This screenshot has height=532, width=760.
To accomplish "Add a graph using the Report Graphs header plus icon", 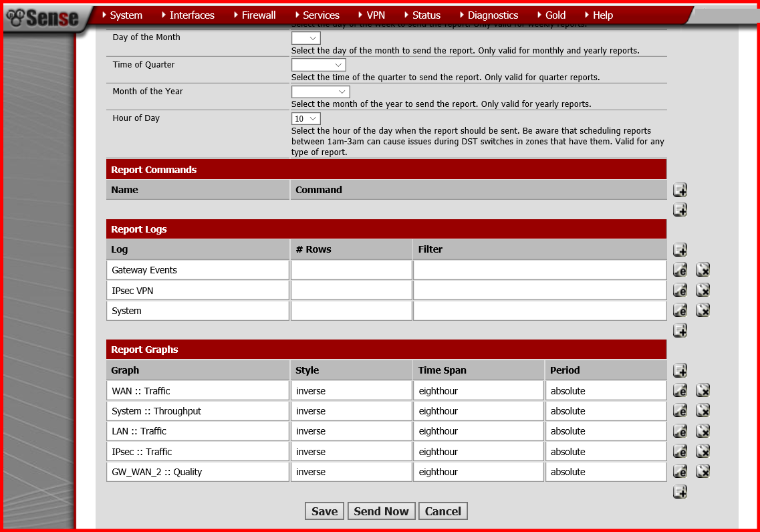I will coord(680,371).
